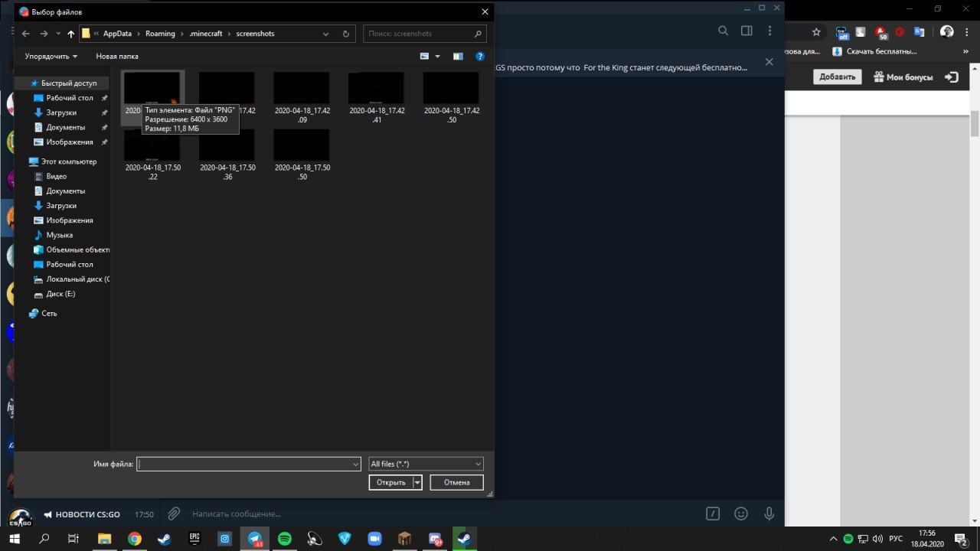The height and width of the screenshot is (551, 980).
Task: Open the emoji picker in Telegram
Action: pos(741,514)
